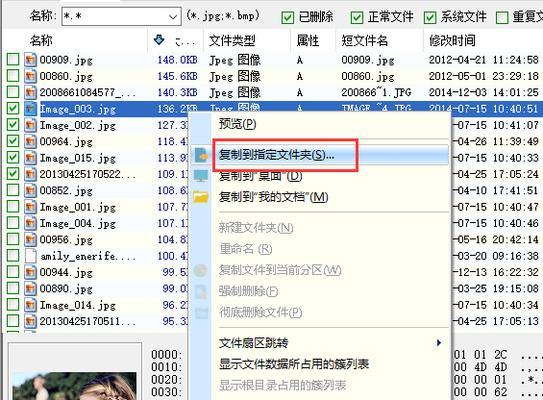Click the sort arrow icon in size column

(159, 40)
